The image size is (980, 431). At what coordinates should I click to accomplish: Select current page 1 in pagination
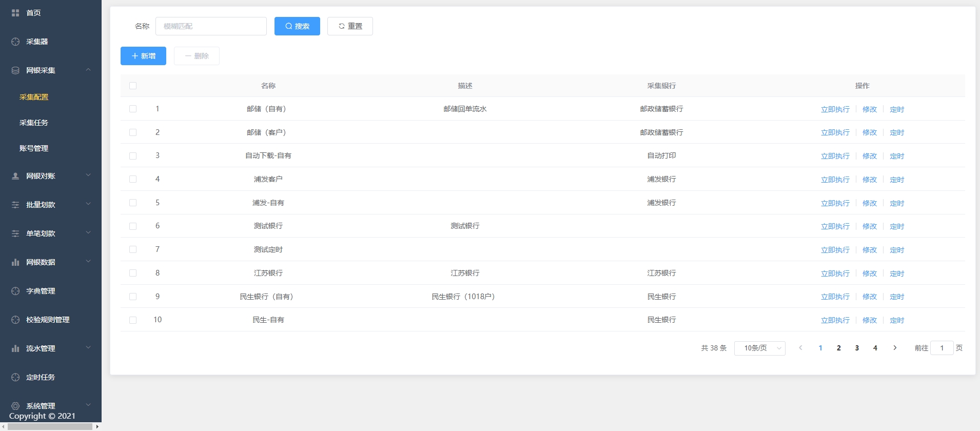(x=820, y=348)
